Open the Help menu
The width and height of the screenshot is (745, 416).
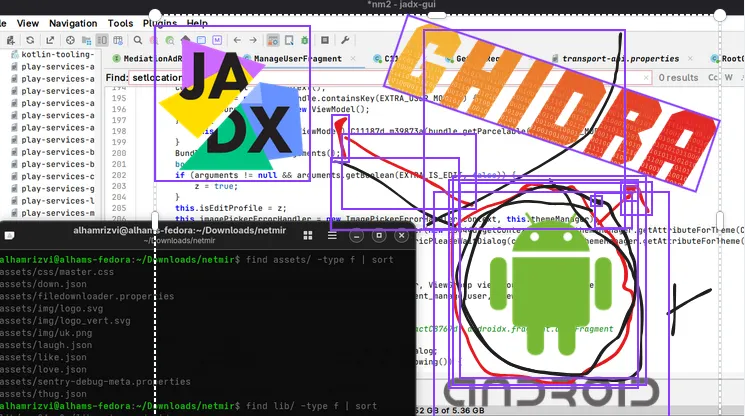[x=197, y=23]
